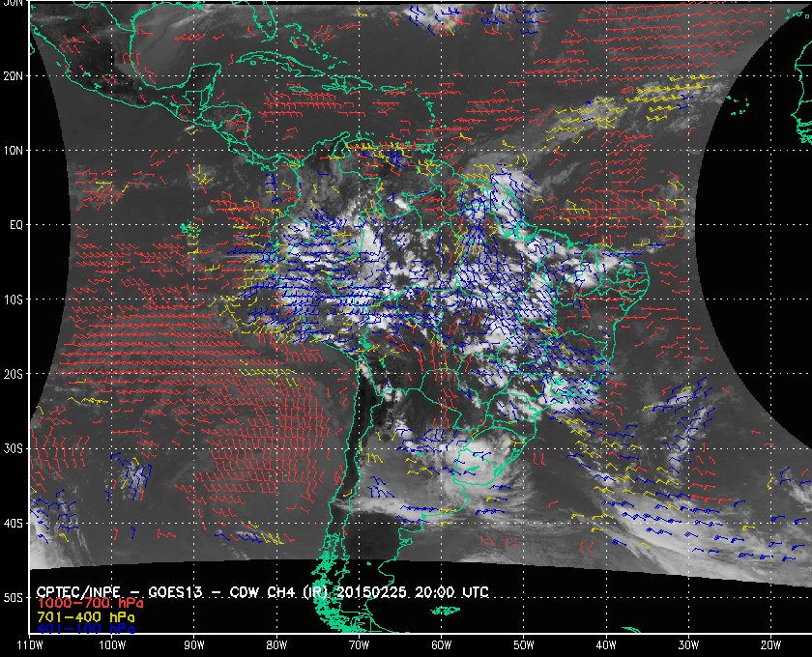
Task: Select the 80W longitude label
Action: (275, 643)
